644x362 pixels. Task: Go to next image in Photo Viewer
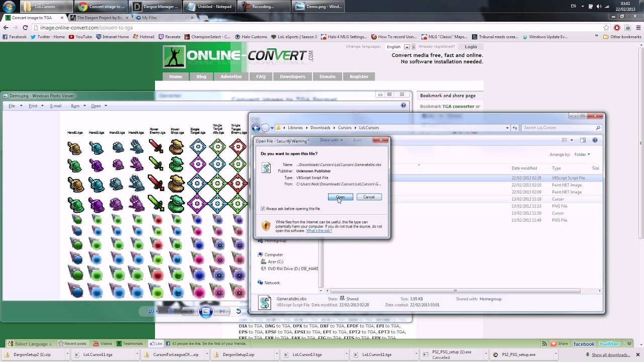[222, 311]
